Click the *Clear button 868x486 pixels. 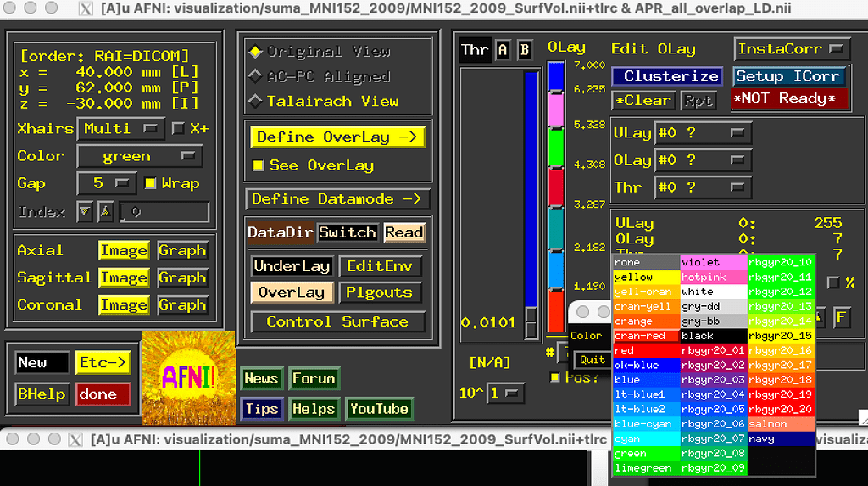pyautogui.click(x=644, y=101)
